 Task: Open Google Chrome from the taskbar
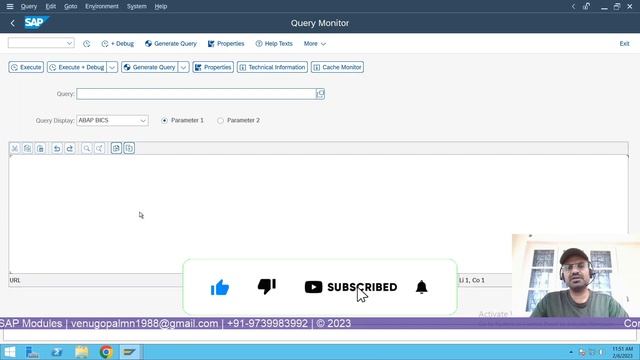(106, 352)
